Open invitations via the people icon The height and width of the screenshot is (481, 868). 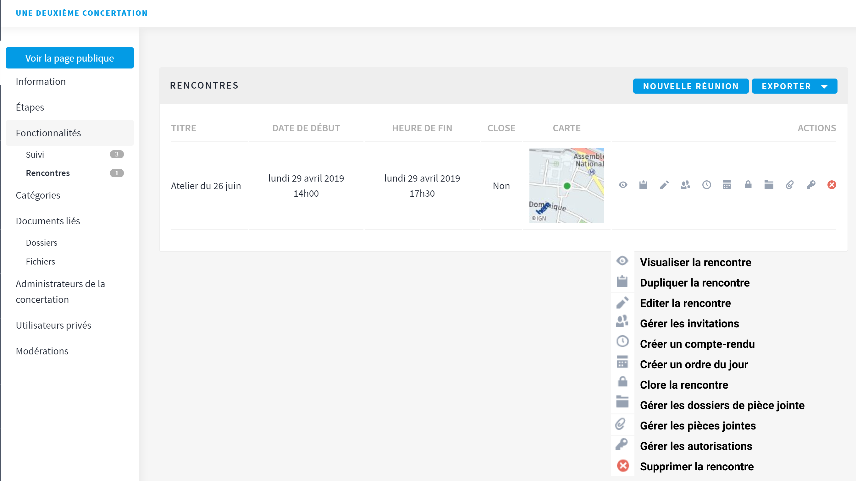pos(685,185)
